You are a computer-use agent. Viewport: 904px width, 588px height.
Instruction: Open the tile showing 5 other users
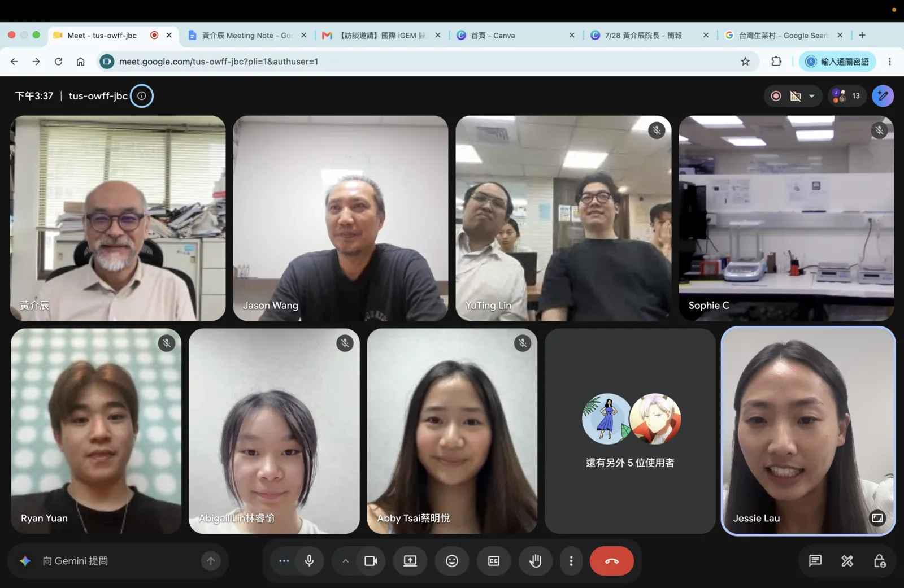click(x=630, y=431)
